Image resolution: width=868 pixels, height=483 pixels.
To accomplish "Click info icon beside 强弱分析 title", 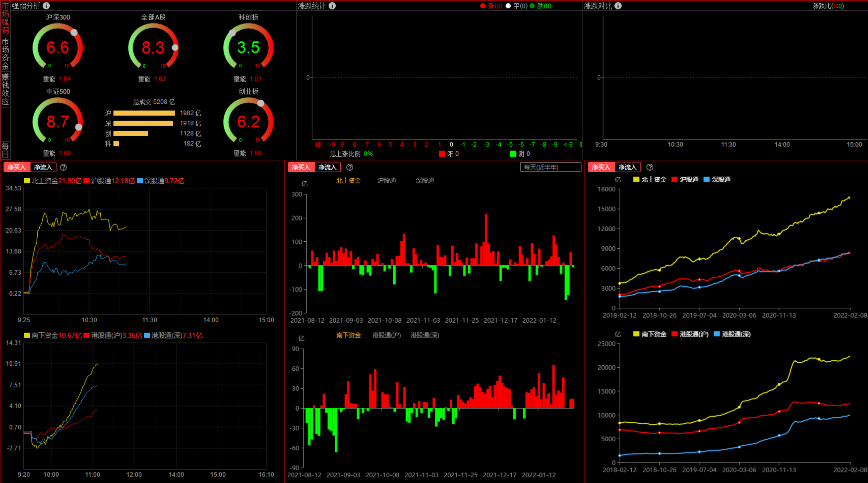I will pyautogui.click(x=46, y=6).
